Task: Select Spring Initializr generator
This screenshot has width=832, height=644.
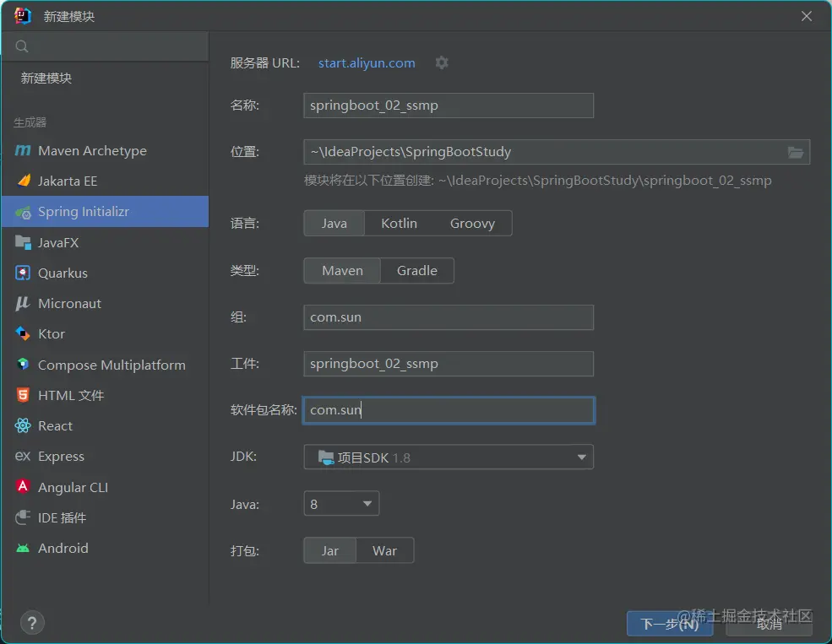Action: (105, 212)
